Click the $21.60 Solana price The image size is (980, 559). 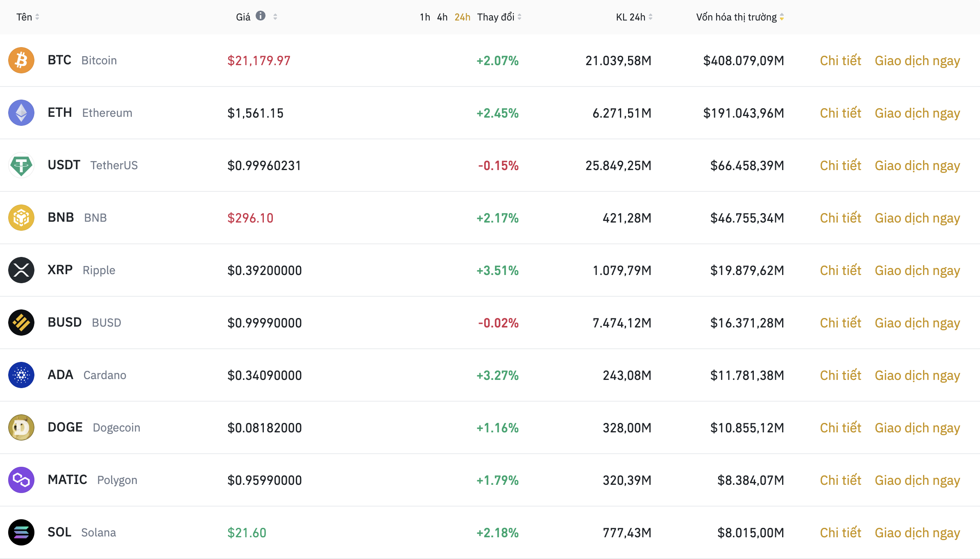(247, 533)
